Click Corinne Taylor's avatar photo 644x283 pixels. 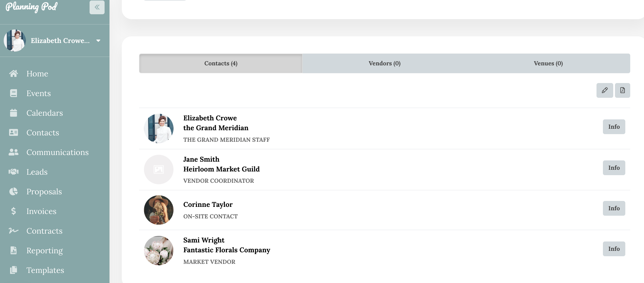coord(158,210)
